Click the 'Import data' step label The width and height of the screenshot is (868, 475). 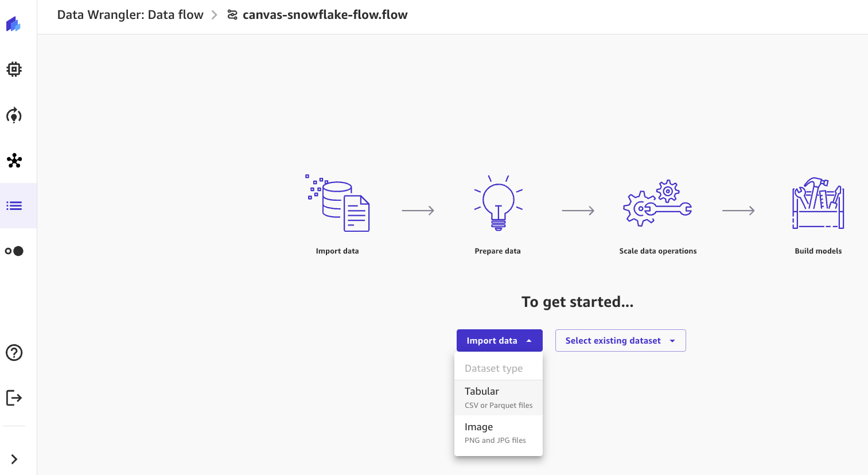pos(337,251)
